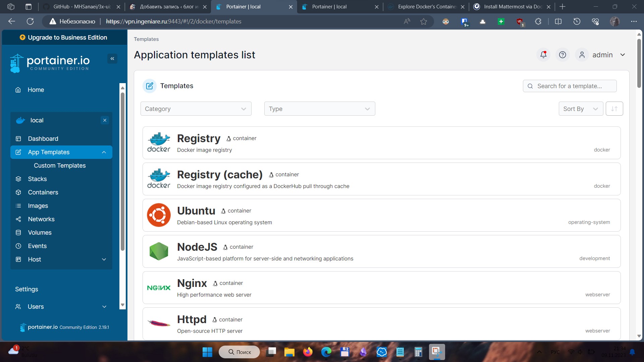
Task: Click Windows Start button in taskbar
Action: (x=207, y=352)
